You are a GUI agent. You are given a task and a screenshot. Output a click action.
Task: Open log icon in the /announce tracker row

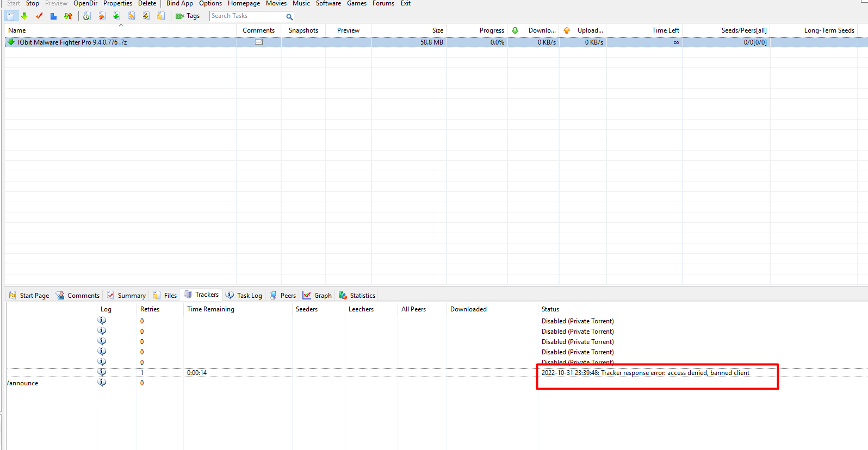pos(102,383)
